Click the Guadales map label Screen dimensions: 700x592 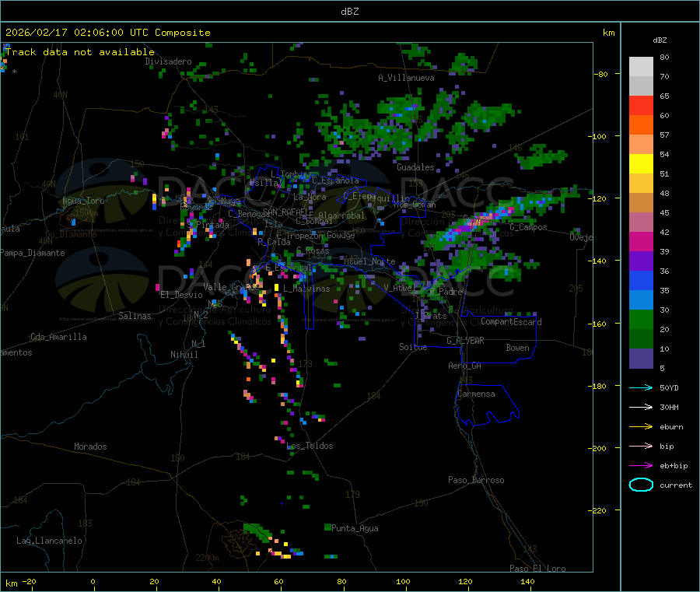(x=415, y=167)
